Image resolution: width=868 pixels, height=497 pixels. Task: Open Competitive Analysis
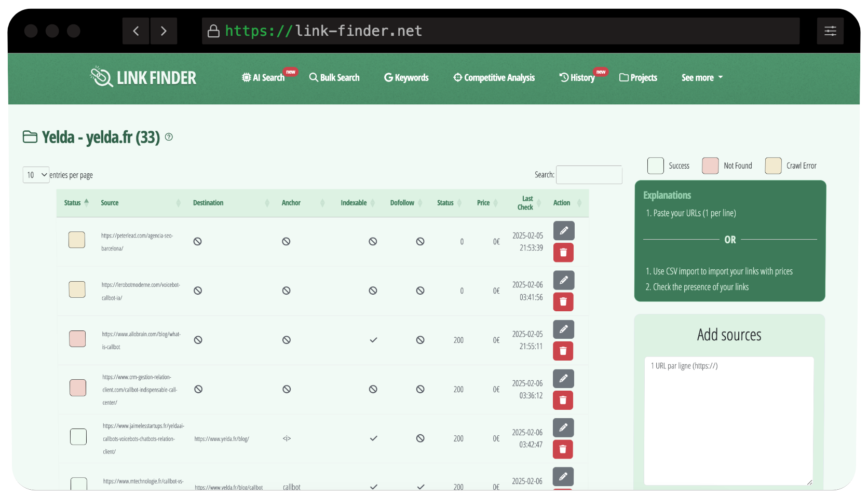[x=494, y=77]
